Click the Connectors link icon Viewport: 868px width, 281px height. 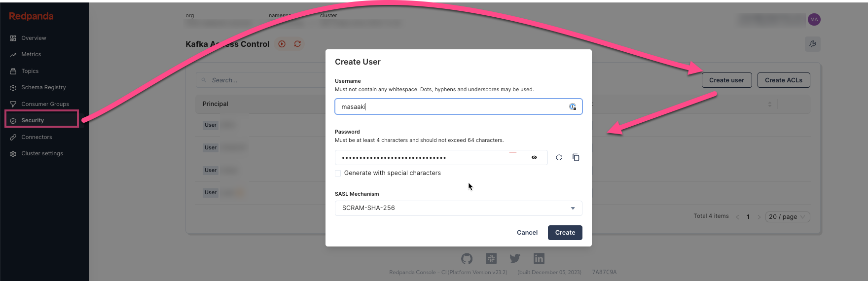[x=13, y=137]
